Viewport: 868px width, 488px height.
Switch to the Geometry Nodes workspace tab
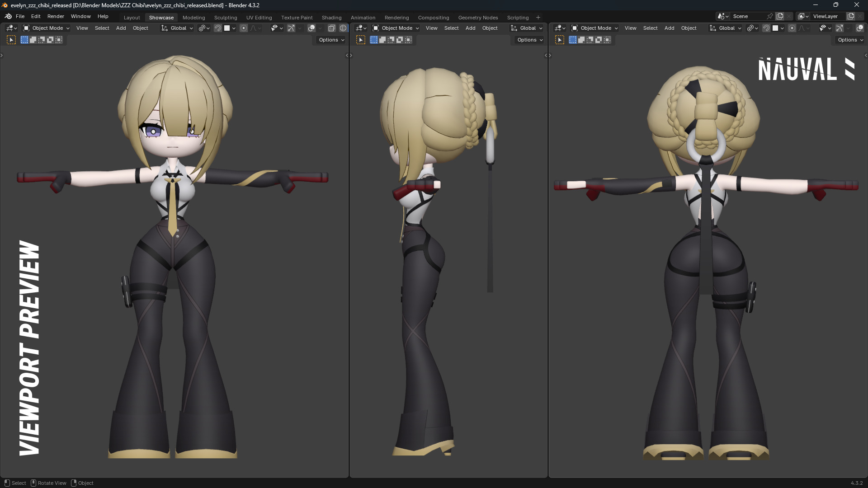(478, 18)
